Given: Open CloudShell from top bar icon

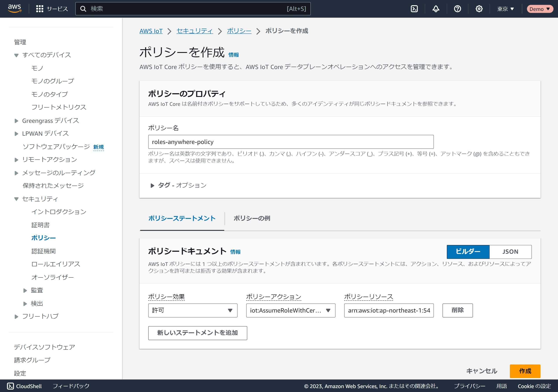Looking at the screenshot, I should pos(414,9).
